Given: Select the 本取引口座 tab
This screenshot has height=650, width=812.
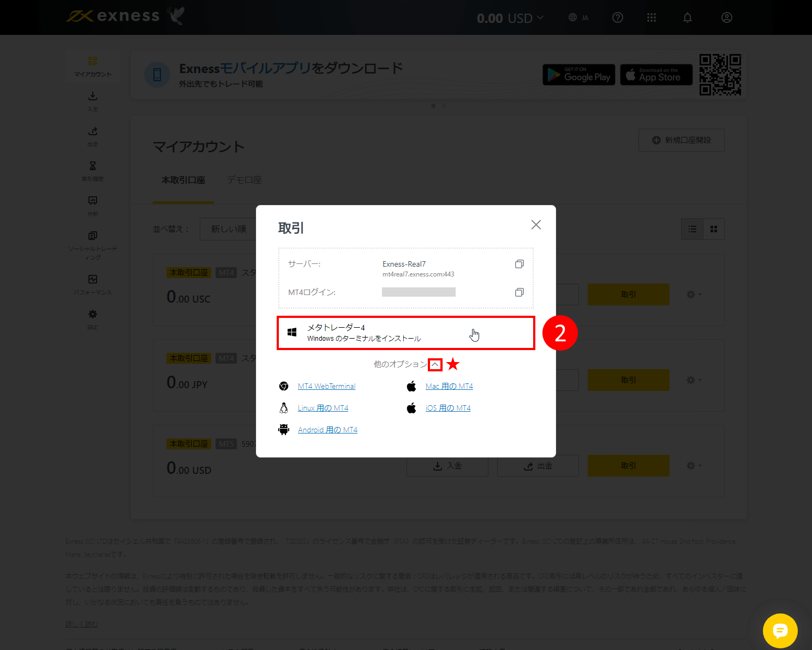Looking at the screenshot, I should coord(183,180).
